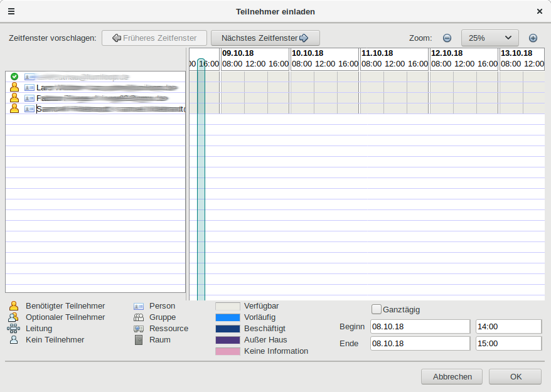Image resolution: width=551 pixels, height=392 pixels.
Task: Click the zoom out minus icon
Action: coord(447,38)
